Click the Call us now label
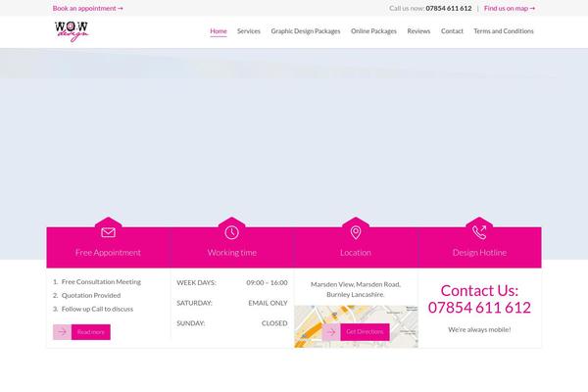This screenshot has height=392, width=588. 407,8
